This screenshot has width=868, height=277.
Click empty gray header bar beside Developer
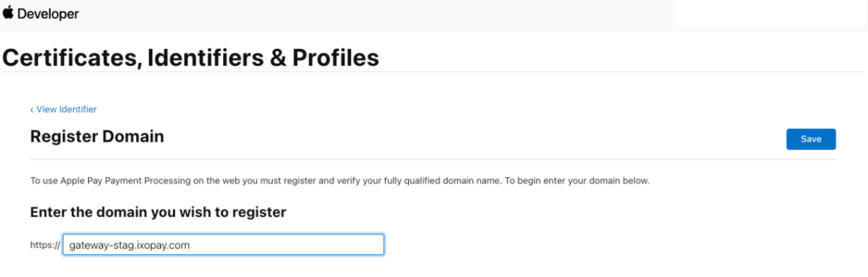pos(373,14)
